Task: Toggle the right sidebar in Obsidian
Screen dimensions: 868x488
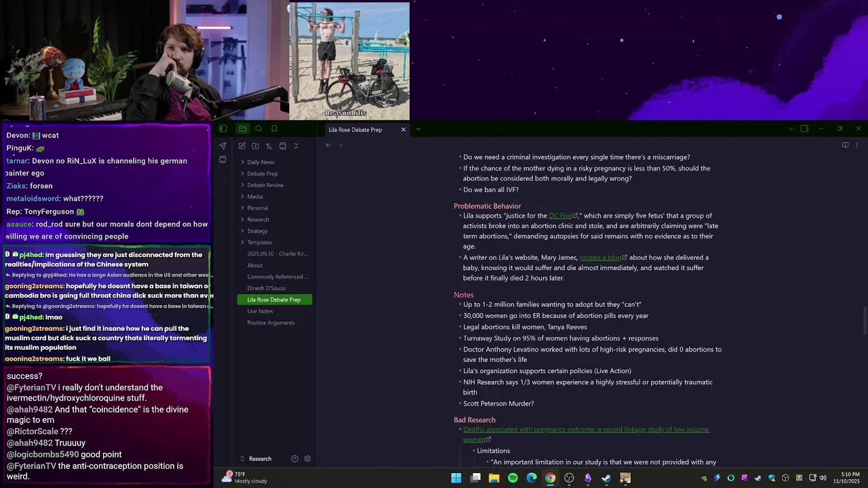Action: (804, 129)
